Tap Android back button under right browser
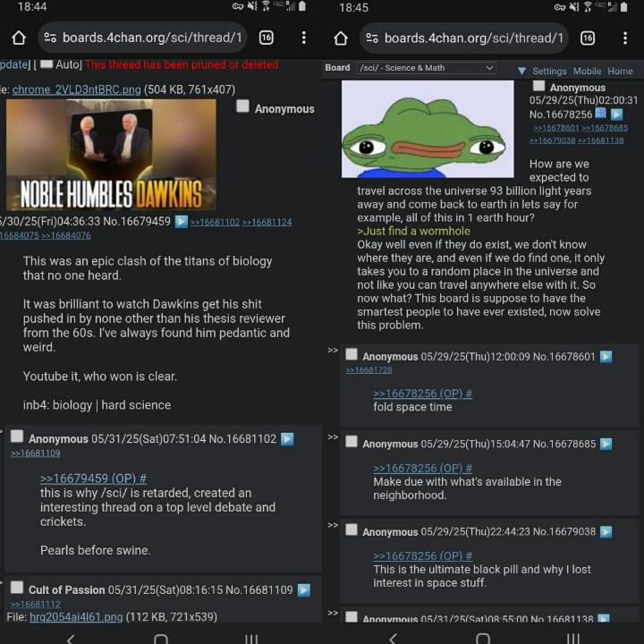Viewport: 644px width, 644px height. click(393, 639)
